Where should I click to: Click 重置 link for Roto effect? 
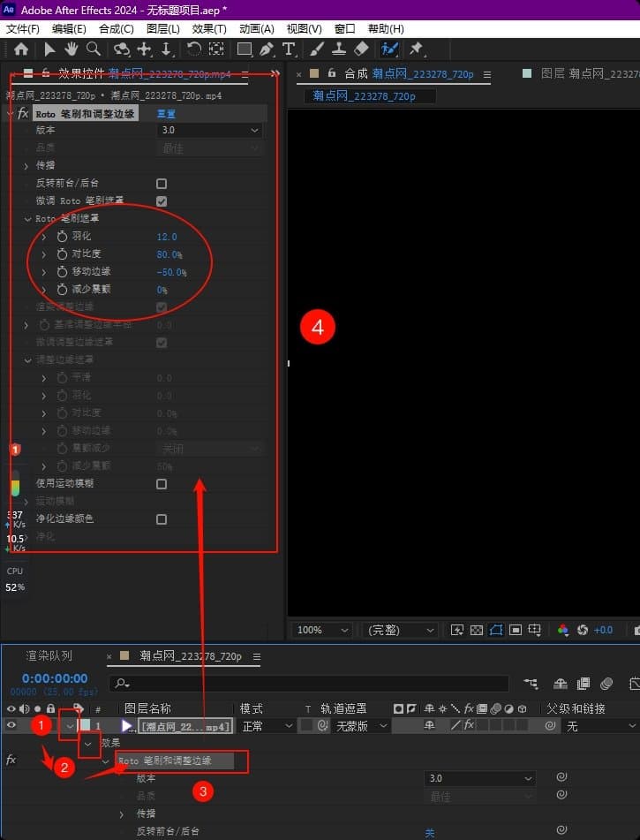click(x=166, y=114)
